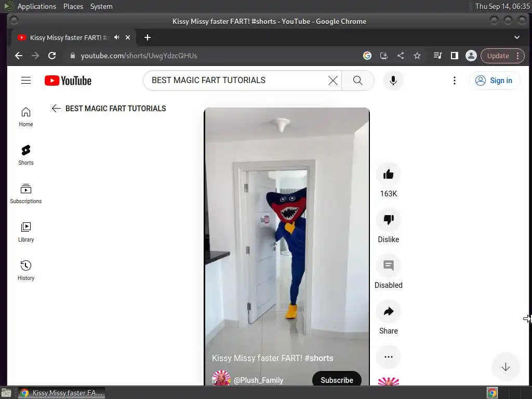532x399 pixels.
Task: Click the address bar URL
Action: [x=139, y=56]
